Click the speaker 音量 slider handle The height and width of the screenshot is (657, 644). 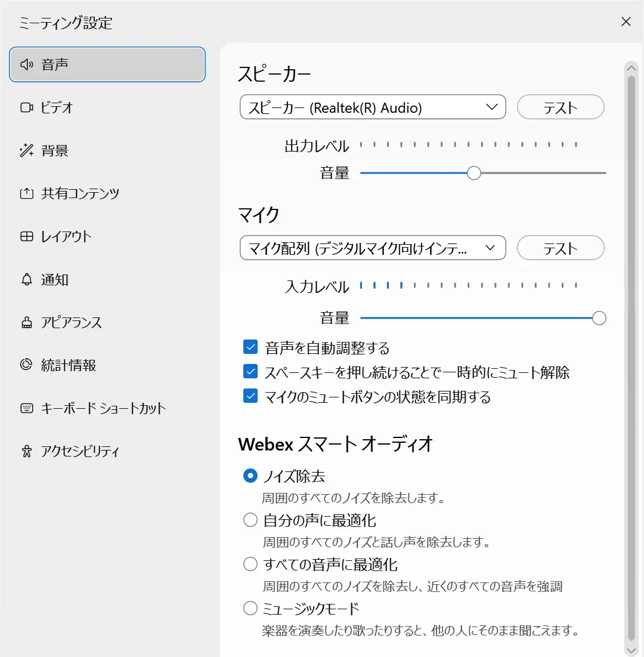coord(474,173)
